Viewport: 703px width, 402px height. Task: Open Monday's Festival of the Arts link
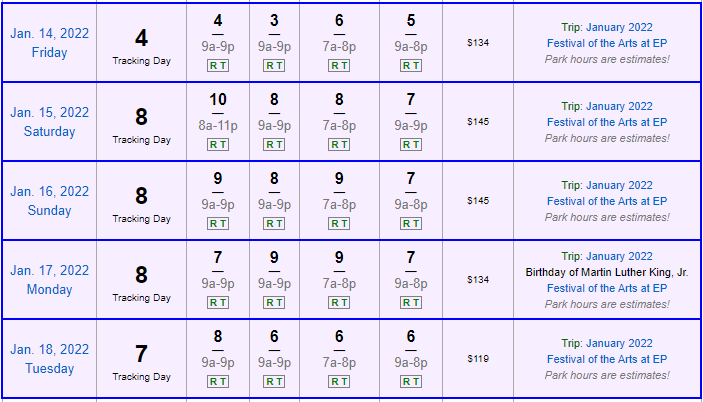[x=606, y=288]
